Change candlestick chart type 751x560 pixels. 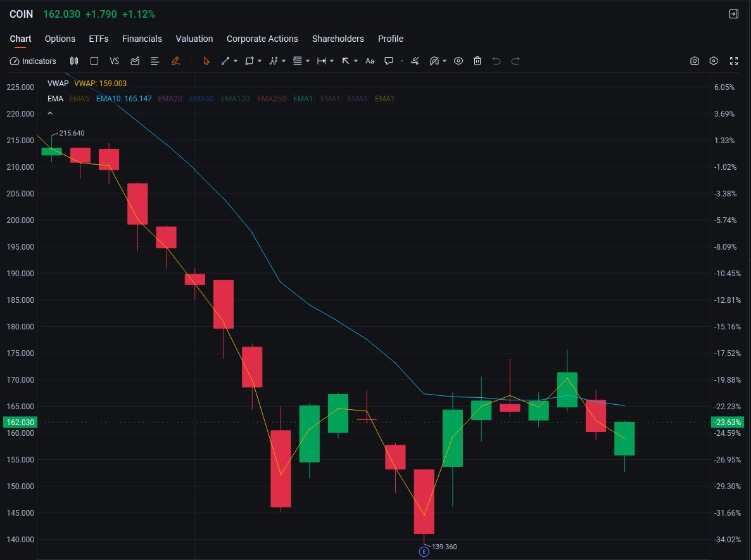[x=74, y=61]
